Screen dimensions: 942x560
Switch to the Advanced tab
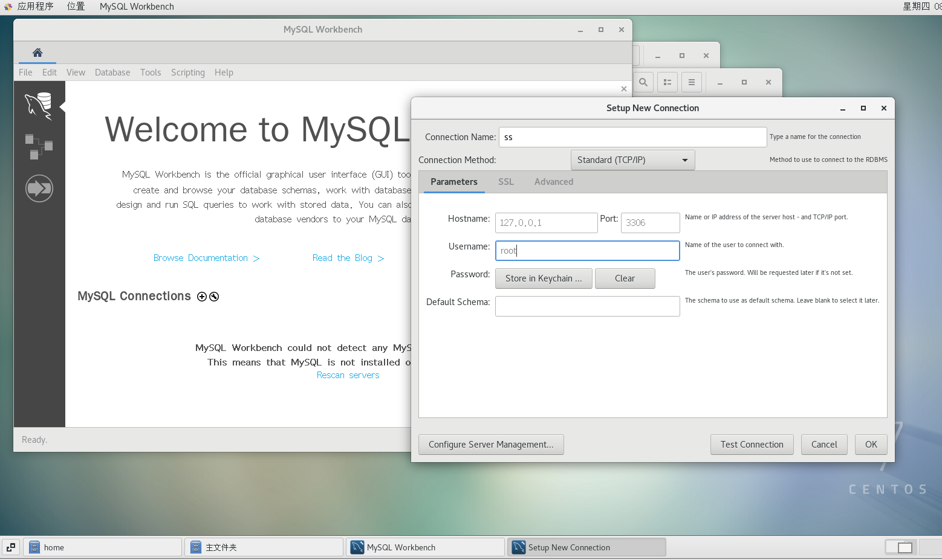(x=553, y=181)
